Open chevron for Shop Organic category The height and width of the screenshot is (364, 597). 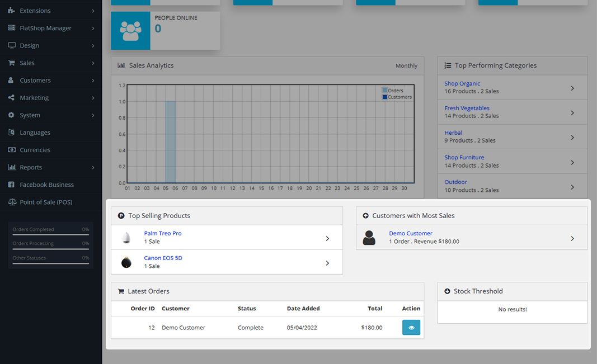(572, 88)
